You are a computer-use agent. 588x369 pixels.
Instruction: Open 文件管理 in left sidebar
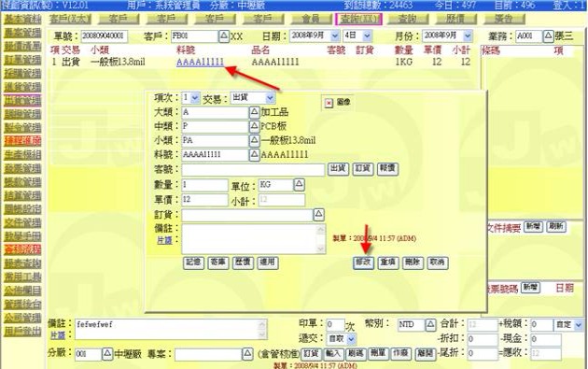point(22,222)
